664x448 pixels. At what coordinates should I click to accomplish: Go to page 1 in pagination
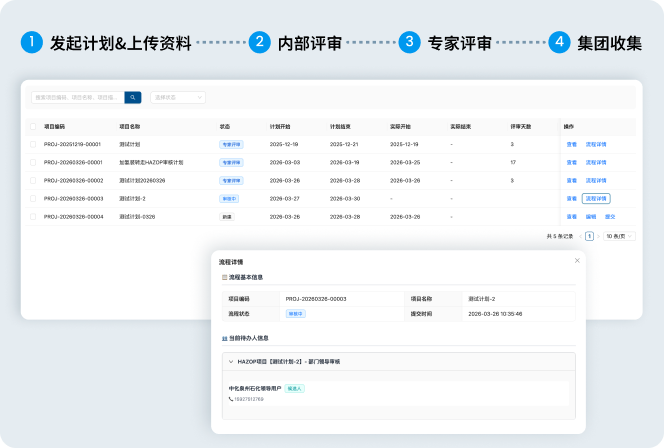pos(589,236)
